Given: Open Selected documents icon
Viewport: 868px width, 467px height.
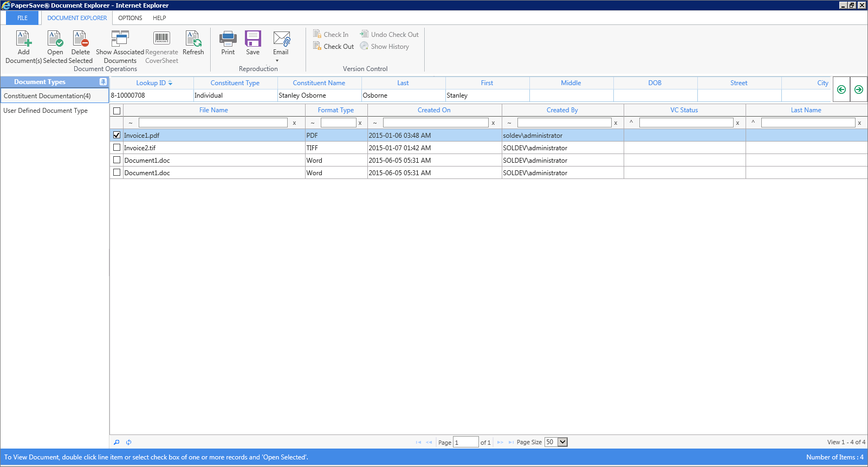Looking at the screenshot, I should coord(55,39).
